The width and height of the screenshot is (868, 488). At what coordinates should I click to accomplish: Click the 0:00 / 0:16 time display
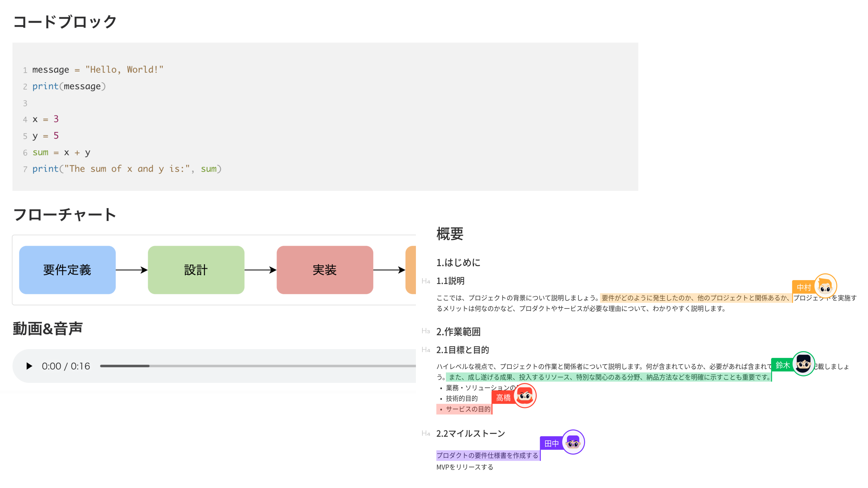point(66,366)
